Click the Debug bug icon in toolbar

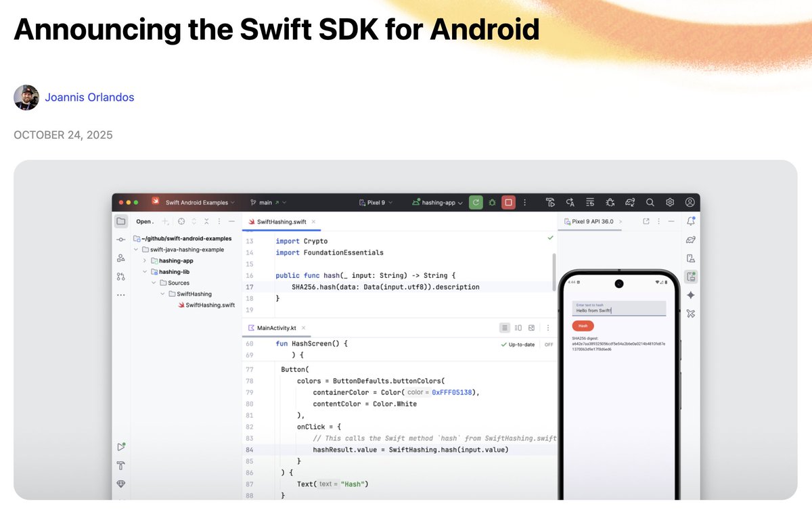pos(492,202)
